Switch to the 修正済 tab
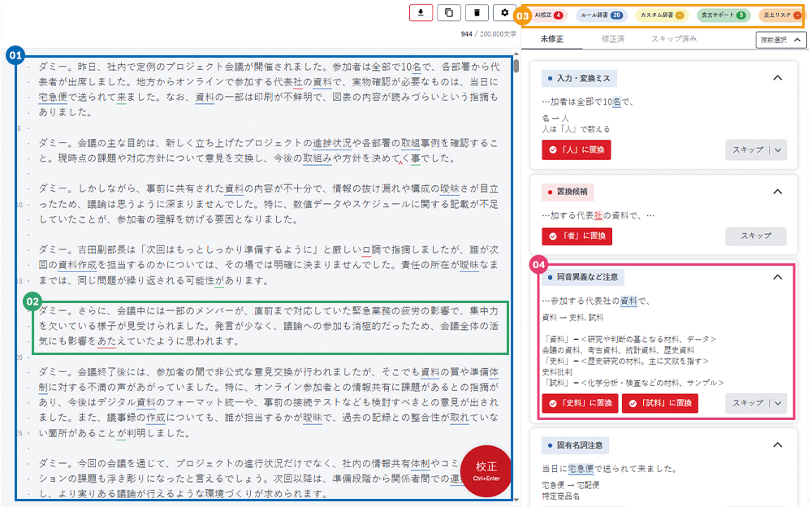 click(x=612, y=38)
